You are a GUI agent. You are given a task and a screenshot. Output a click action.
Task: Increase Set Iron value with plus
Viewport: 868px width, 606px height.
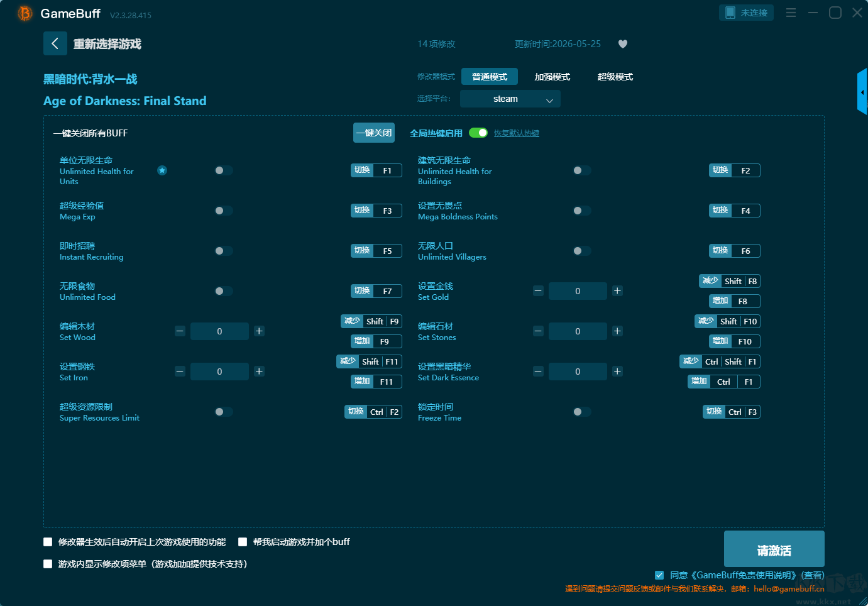259,372
